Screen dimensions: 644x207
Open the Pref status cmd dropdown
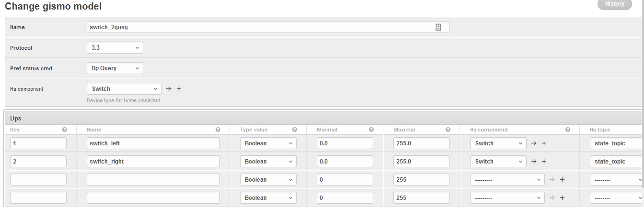pyautogui.click(x=115, y=68)
